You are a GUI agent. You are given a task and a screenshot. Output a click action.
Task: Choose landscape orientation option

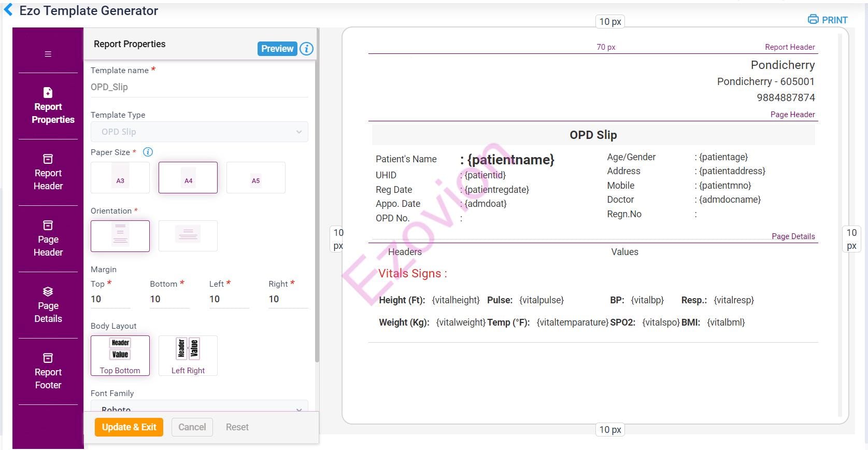pyautogui.click(x=188, y=236)
